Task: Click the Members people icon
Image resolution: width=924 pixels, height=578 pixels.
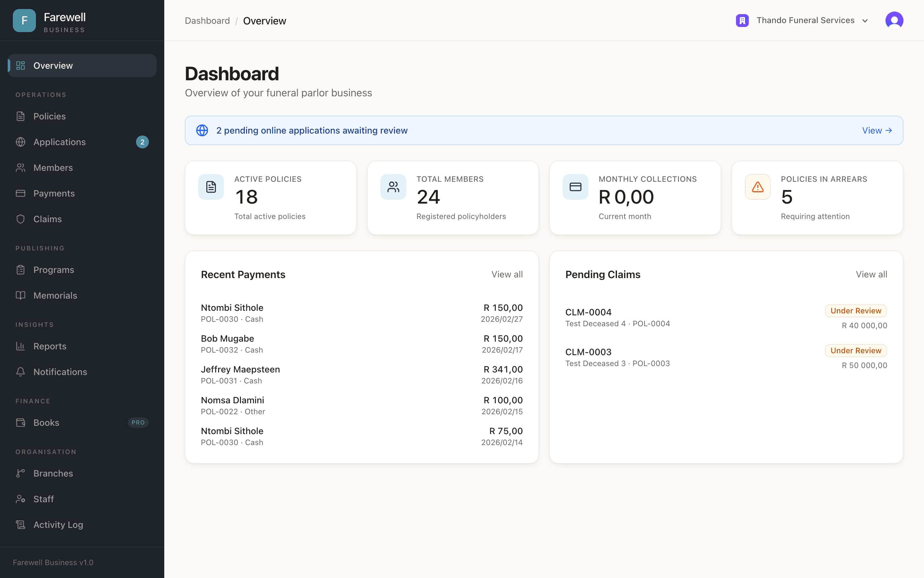Action: point(21,167)
